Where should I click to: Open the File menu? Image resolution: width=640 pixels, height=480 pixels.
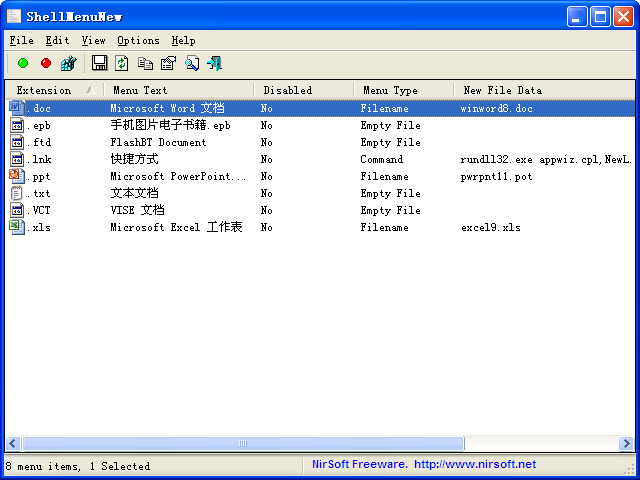coord(21,40)
